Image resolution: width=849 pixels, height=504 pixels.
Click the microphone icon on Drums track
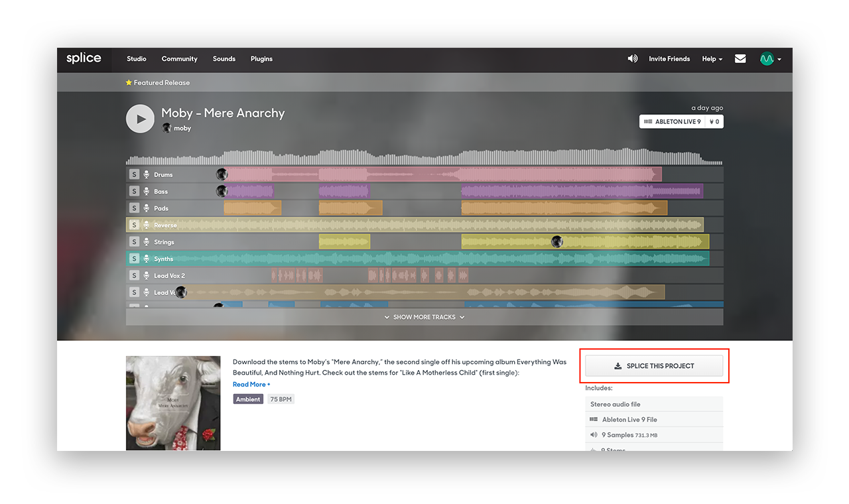coord(147,174)
